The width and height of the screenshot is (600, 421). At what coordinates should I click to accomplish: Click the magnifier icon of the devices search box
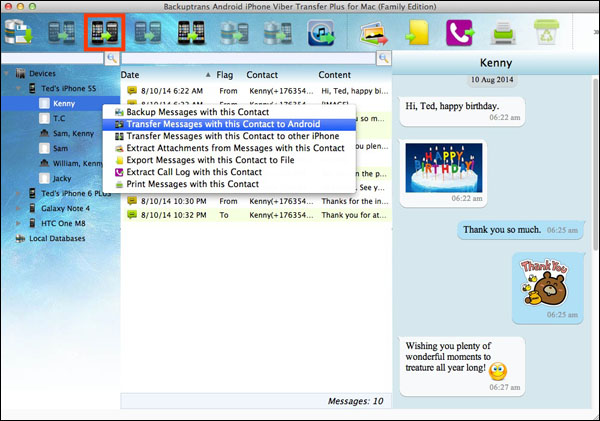pos(112,58)
